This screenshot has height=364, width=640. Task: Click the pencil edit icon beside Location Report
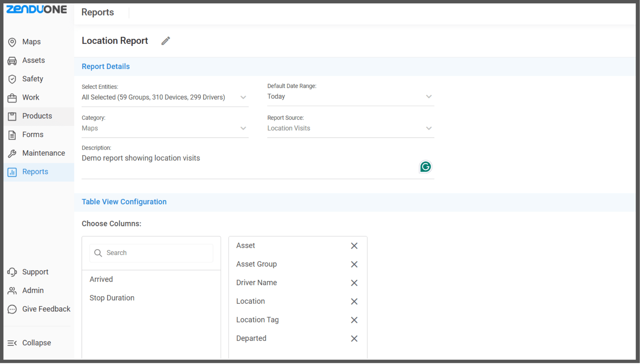pyautogui.click(x=166, y=41)
